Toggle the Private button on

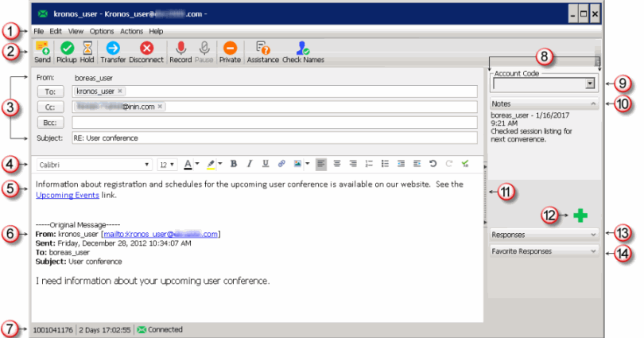coord(230,49)
